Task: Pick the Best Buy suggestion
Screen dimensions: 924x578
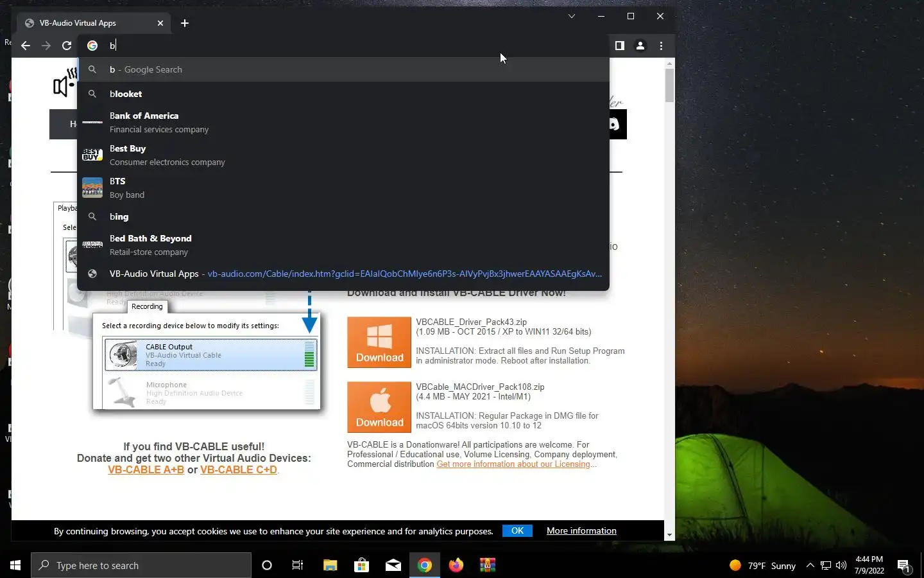Action: click(343, 155)
